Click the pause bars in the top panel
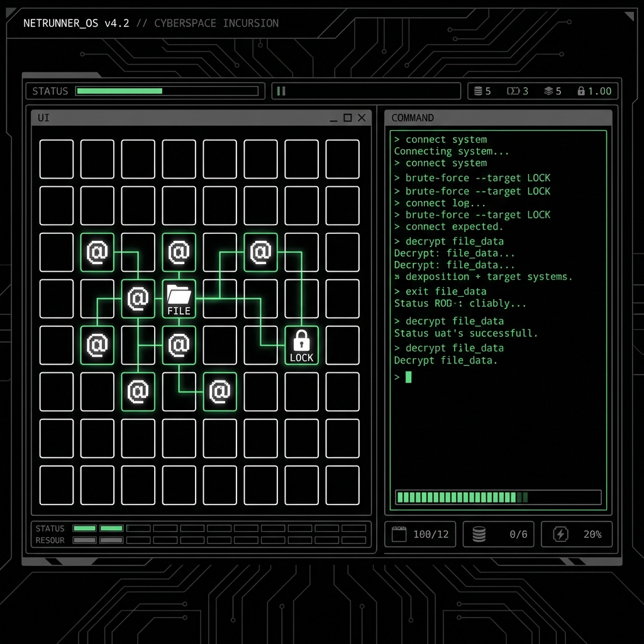The width and height of the screenshot is (644, 644). tap(281, 91)
